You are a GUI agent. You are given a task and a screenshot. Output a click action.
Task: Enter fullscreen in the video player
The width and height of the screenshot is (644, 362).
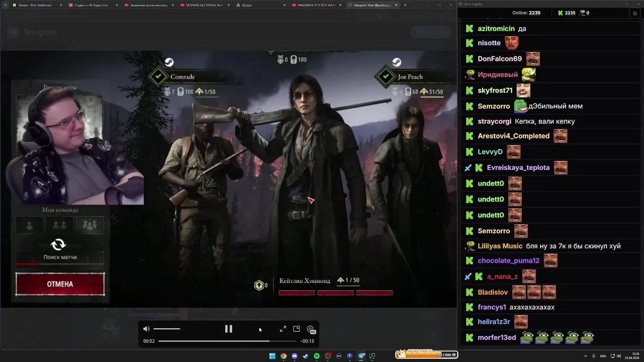[x=283, y=329]
